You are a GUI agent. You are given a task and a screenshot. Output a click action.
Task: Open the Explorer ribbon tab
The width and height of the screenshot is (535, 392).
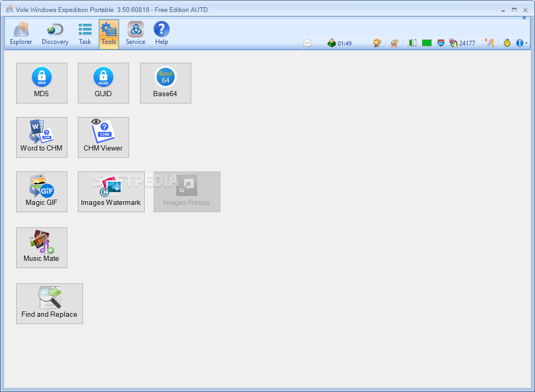21,34
